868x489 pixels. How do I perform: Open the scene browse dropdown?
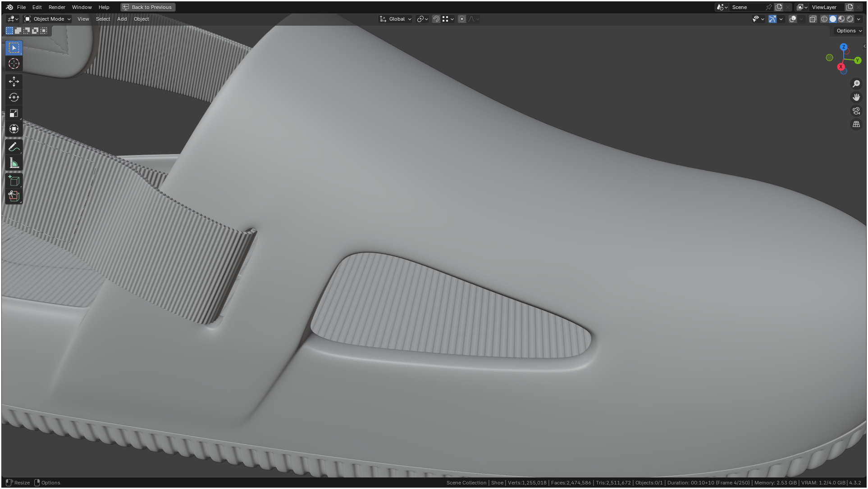tap(722, 7)
